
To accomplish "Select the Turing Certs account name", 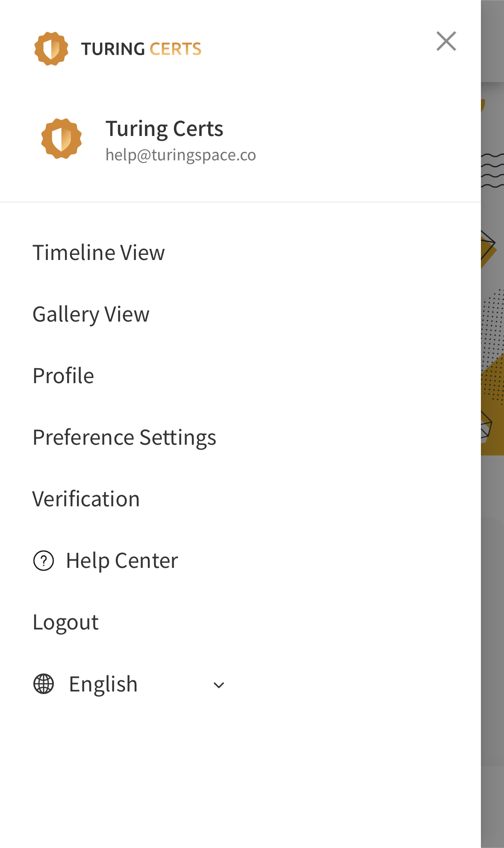I will [x=164, y=129].
